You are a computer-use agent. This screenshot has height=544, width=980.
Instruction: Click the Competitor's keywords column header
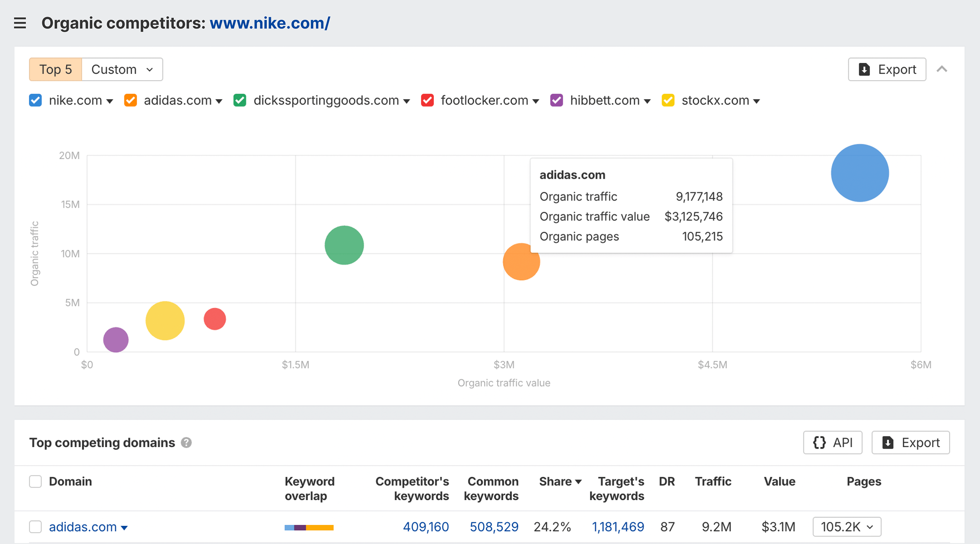pyautogui.click(x=412, y=489)
